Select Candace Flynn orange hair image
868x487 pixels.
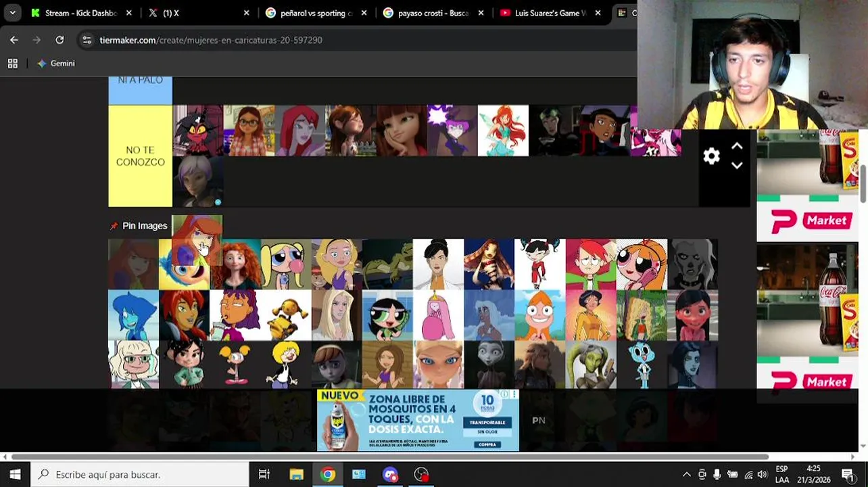pyautogui.click(x=539, y=315)
